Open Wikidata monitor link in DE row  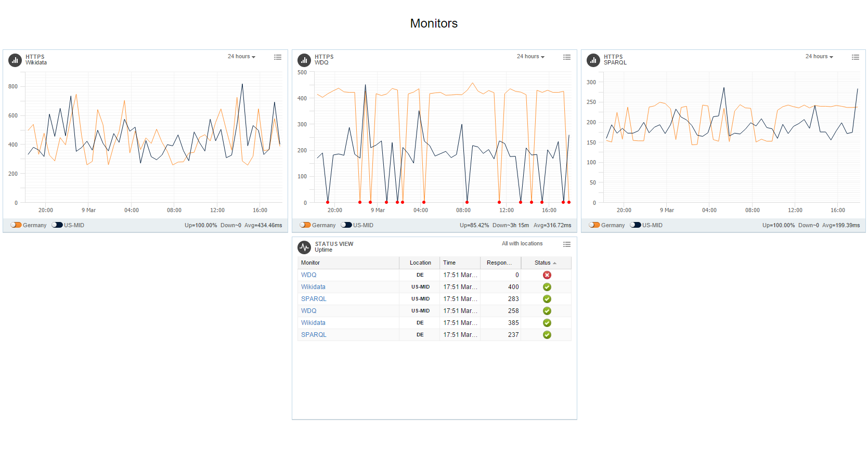313,323
